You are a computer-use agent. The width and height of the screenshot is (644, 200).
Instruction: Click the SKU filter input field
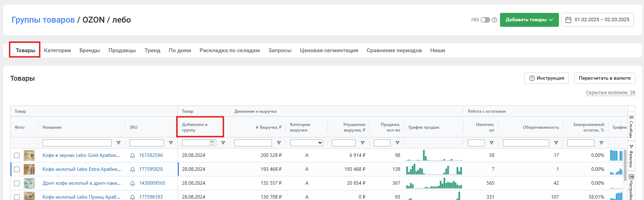[147, 143]
